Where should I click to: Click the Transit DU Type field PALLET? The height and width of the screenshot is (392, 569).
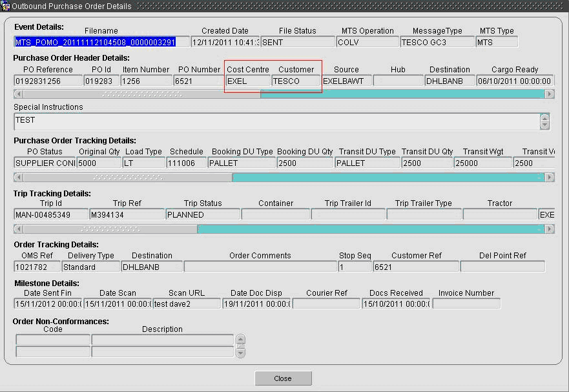(x=367, y=163)
